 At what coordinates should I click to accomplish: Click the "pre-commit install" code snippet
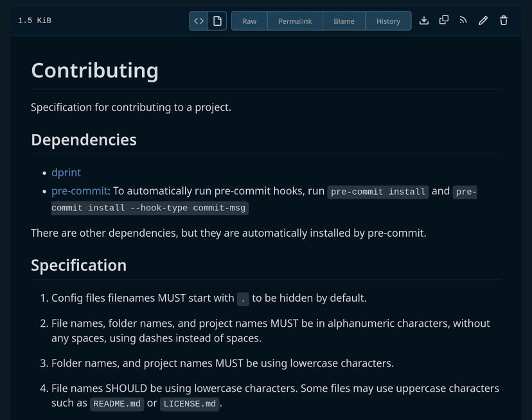[x=378, y=192]
